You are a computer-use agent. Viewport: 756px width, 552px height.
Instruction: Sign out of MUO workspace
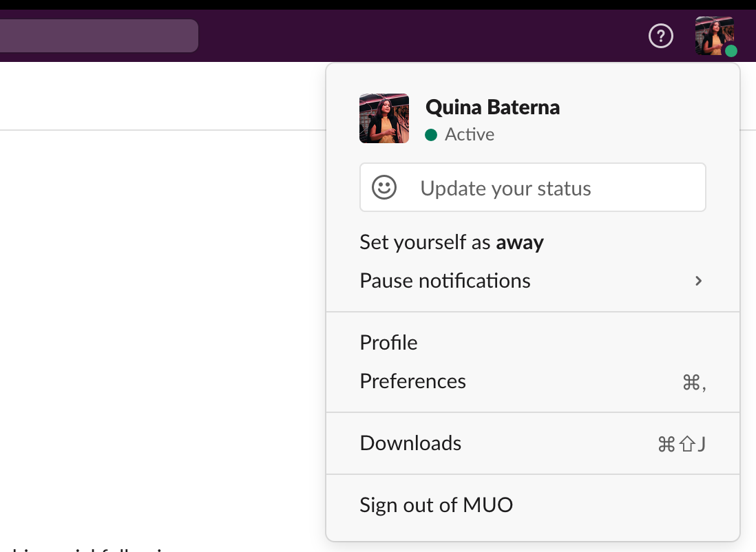(436, 505)
